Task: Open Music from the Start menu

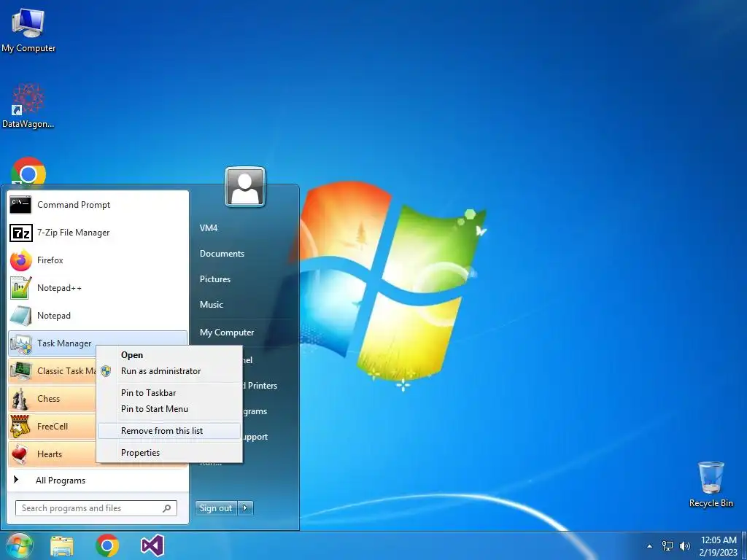Action: pyautogui.click(x=211, y=305)
